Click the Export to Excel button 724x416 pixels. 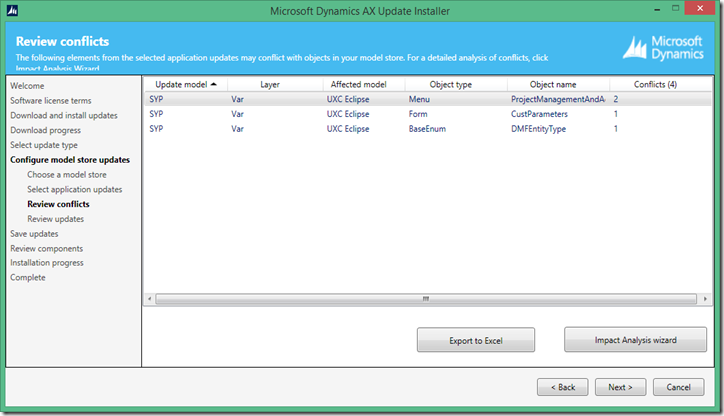[476, 340]
